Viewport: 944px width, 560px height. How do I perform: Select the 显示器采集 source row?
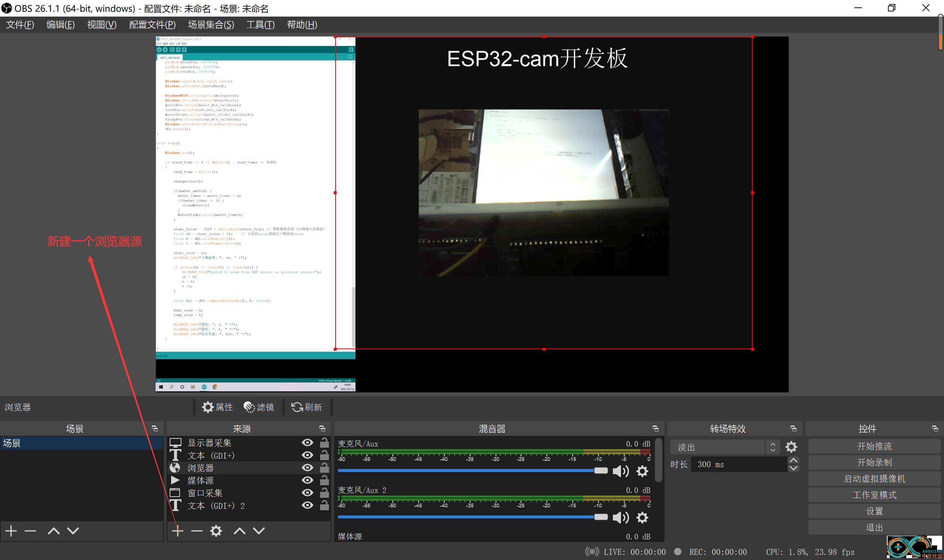[249, 442]
